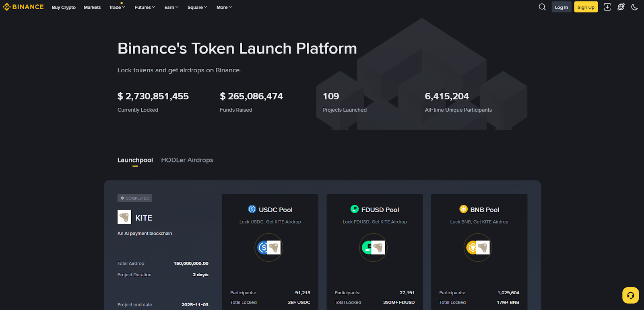Open the support headset chat button
644x310 pixels.
tap(631, 295)
